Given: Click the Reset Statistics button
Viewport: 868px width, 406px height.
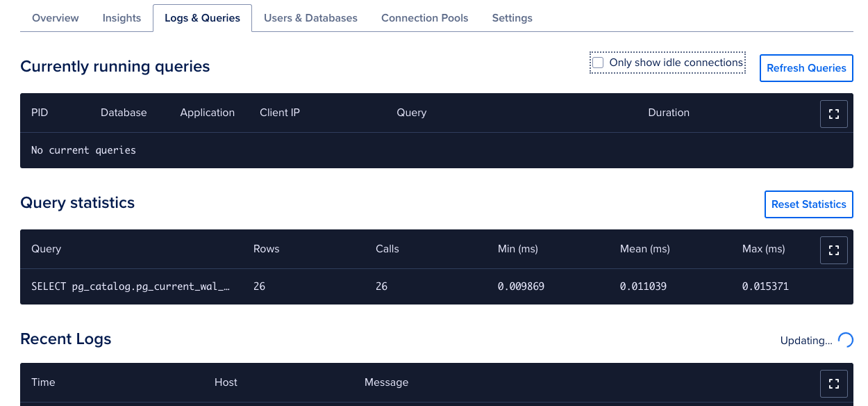Looking at the screenshot, I should tap(809, 204).
